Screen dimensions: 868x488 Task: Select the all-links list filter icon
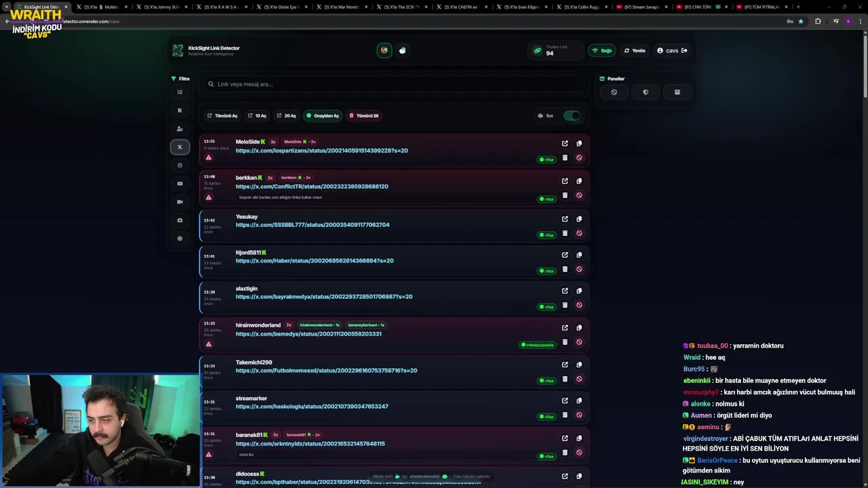180,92
